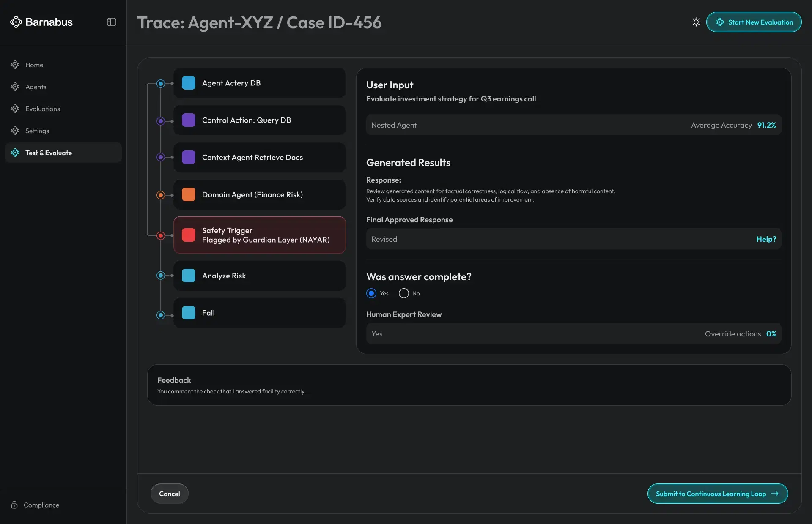This screenshot has width=812, height=524.
Task: Click the Compliance lock icon
Action: pyautogui.click(x=14, y=505)
